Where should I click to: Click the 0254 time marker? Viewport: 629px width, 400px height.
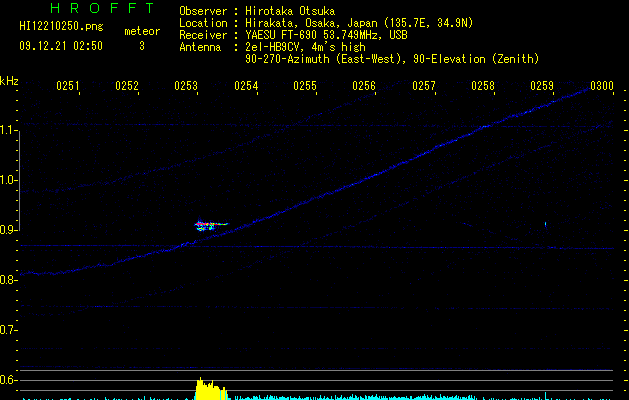(246, 85)
